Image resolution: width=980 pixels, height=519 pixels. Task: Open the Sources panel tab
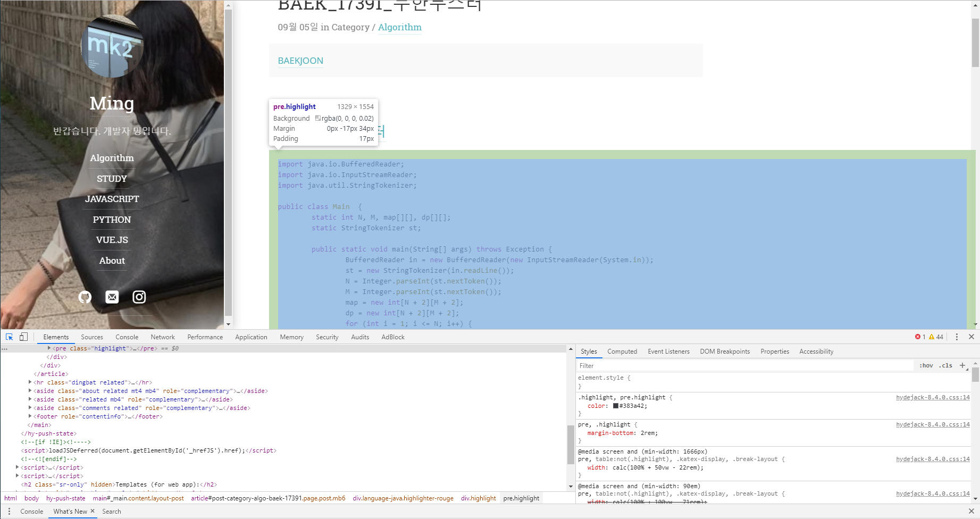(x=92, y=337)
